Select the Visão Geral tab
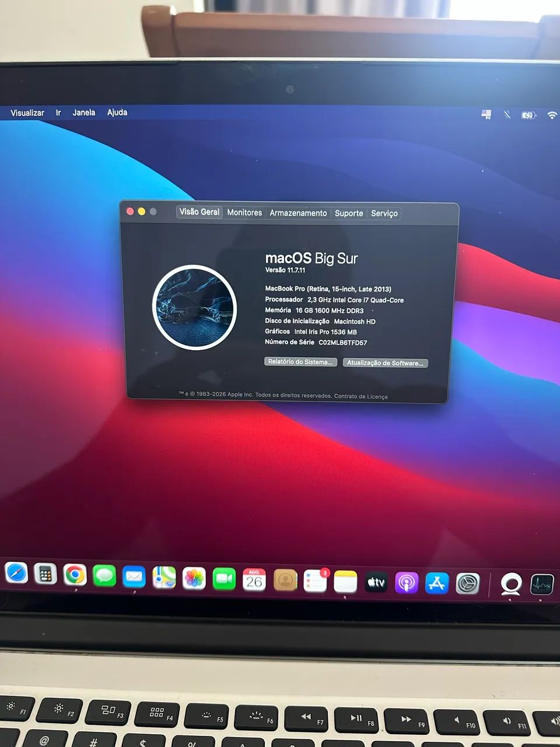The image size is (560, 747). [x=199, y=212]
